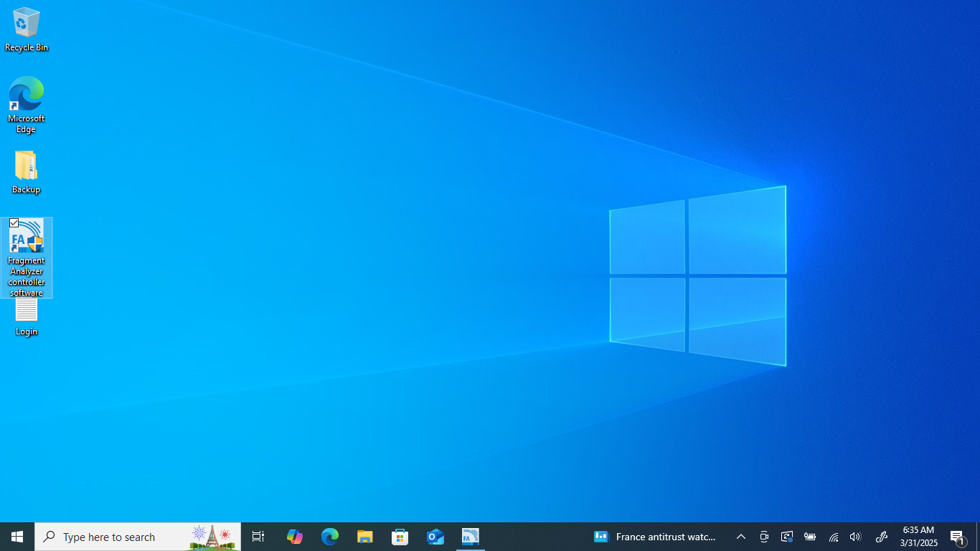Open the clock and date calendar flyout
This screenshot has height=551, width=980.
point(918,537)
